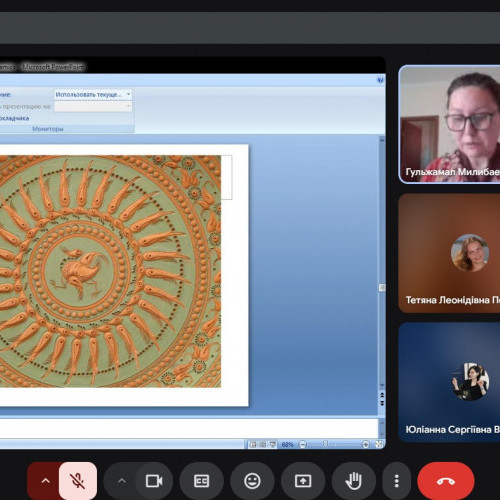
Task: Click the zoom in plus button
Action: click(366, 444)
